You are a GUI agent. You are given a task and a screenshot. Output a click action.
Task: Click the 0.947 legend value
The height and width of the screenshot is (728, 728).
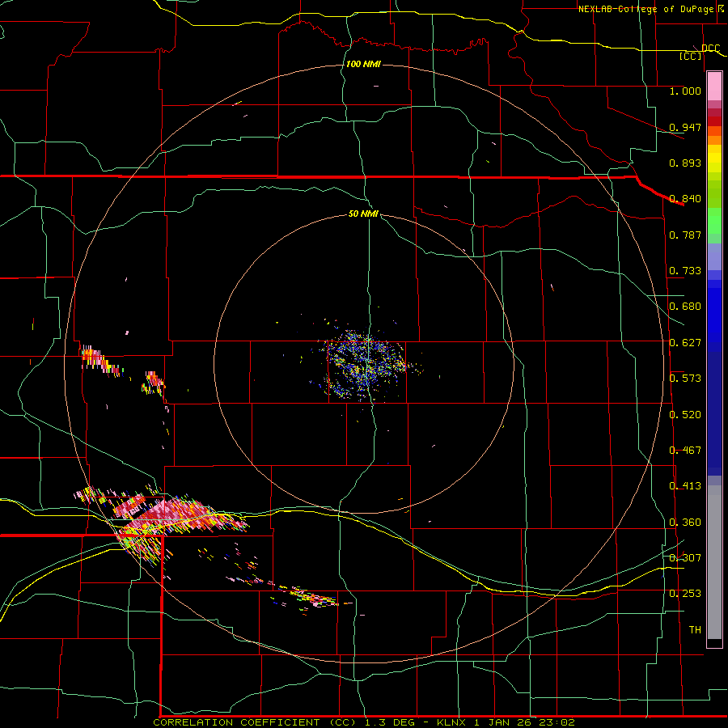[x=685, y=127]
